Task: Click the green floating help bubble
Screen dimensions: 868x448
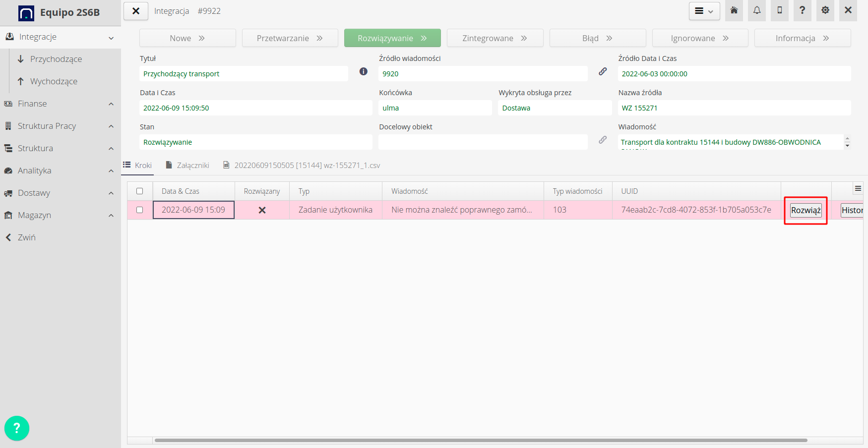Action: [17, 428]
